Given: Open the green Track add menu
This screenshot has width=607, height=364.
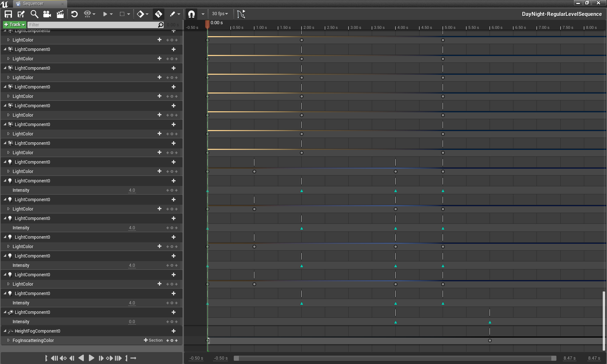Looking at the screenshot, I should tap(14, 25).
